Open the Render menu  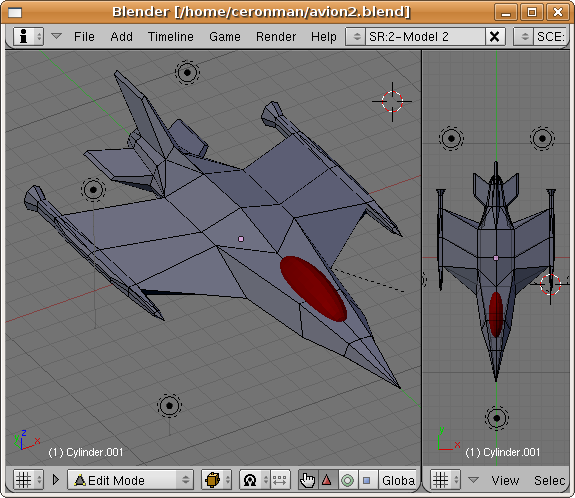point(276,37)
